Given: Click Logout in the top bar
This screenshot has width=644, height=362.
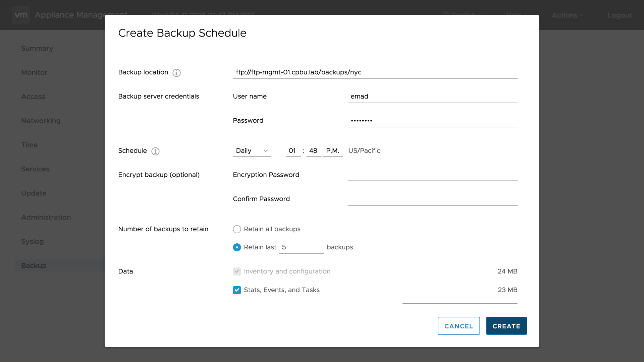Looking at the screenshot, I should click(619, 15).
